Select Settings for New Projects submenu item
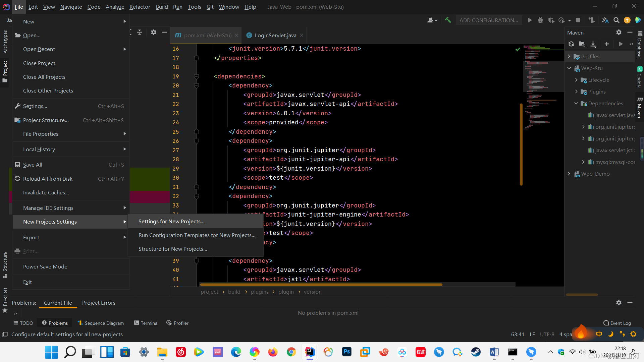 [x=171, y=221]
